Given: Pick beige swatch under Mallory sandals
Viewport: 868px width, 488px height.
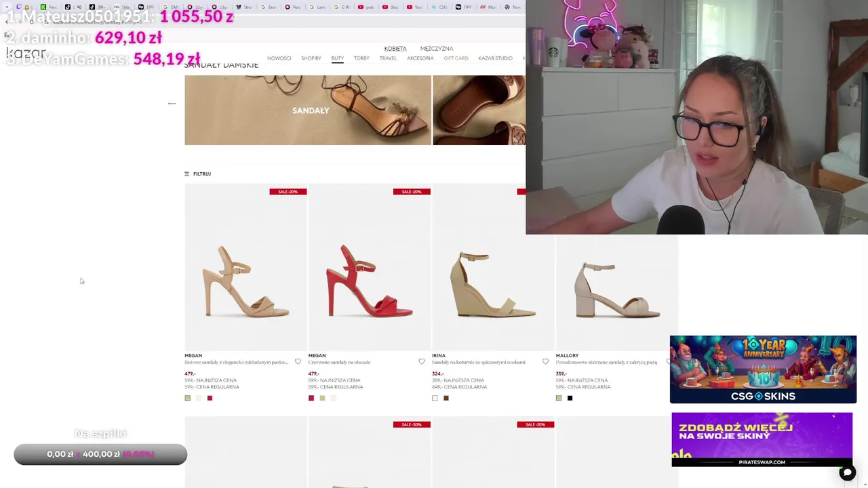Looking at the screenshot, I should tap(559, 398).
